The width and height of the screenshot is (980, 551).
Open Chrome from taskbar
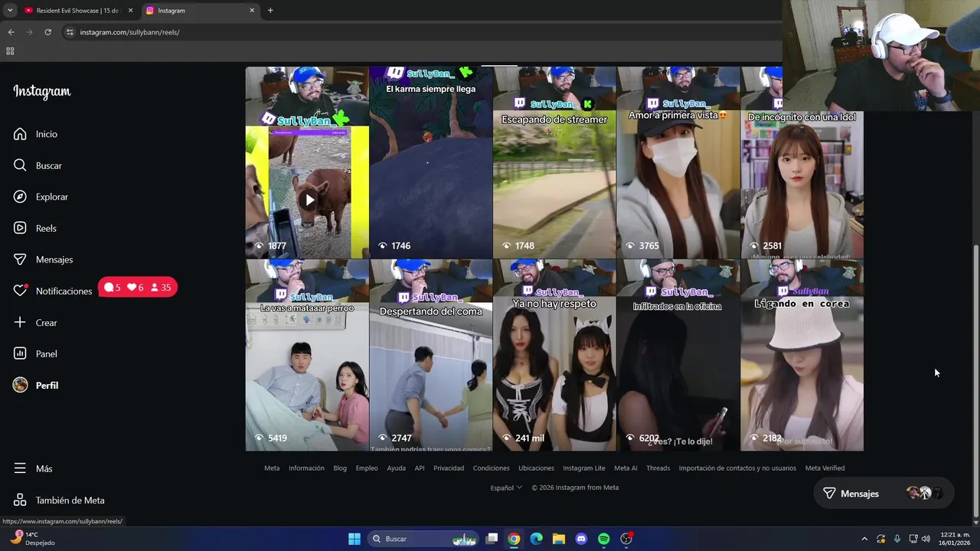[x=514, y=539]
